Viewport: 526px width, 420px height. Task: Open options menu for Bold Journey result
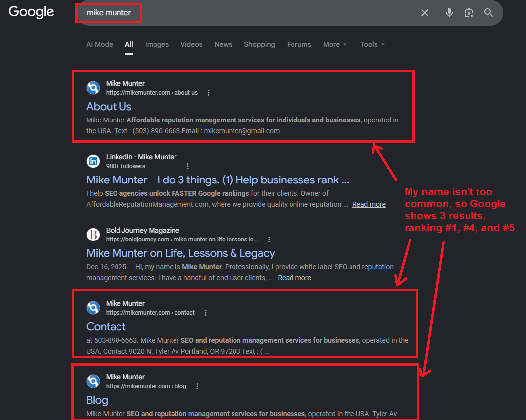point(269,240)
